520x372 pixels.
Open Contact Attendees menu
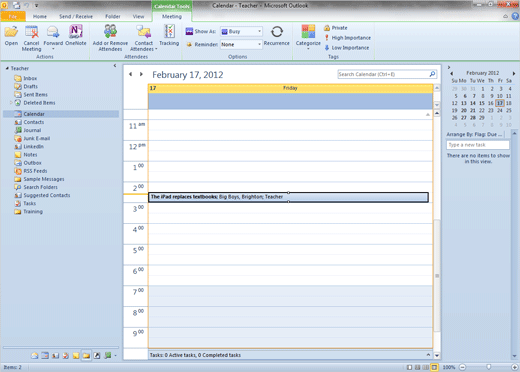tap(144, 38)
